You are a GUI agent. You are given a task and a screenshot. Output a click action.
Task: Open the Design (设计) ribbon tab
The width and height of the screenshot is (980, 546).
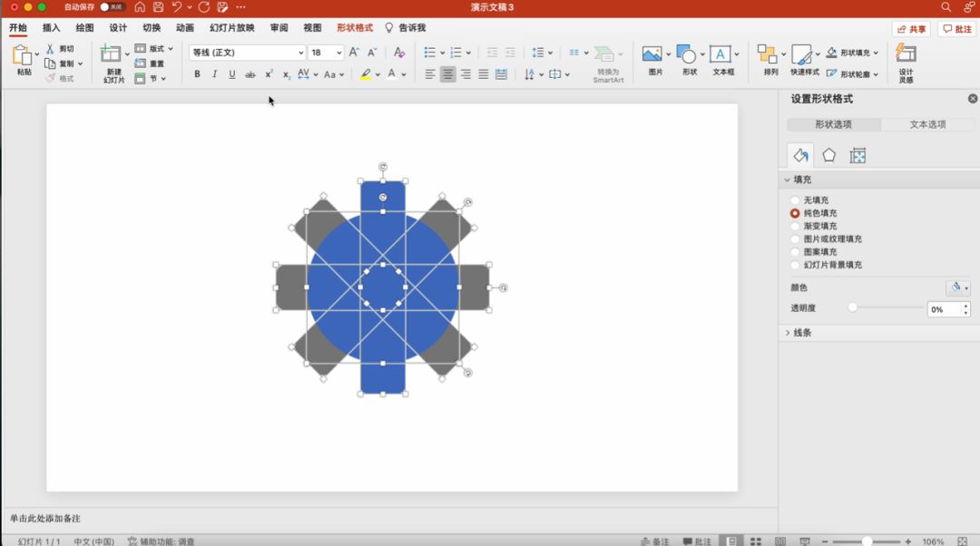click(x=117, y=27)
